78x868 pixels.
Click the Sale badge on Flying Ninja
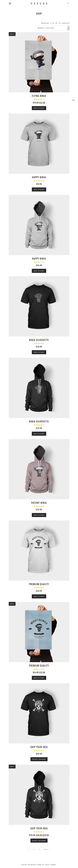[12, 34]
